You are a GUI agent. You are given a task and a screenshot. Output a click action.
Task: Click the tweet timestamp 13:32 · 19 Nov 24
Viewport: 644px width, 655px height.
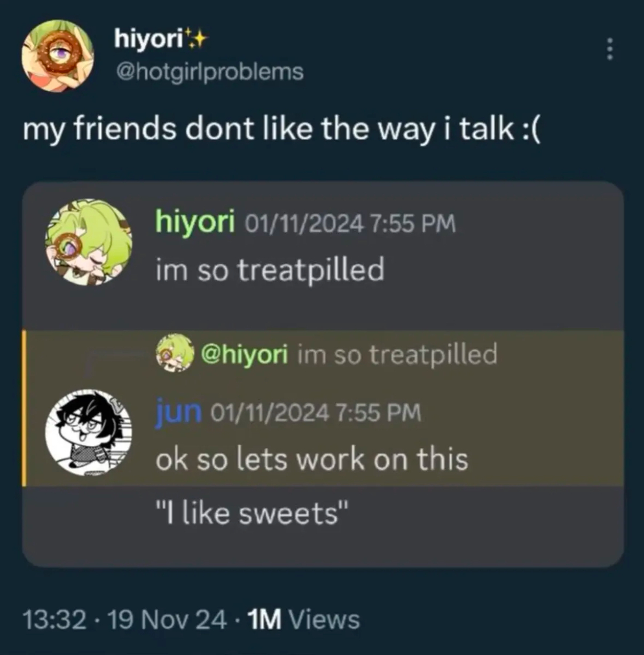124,619
